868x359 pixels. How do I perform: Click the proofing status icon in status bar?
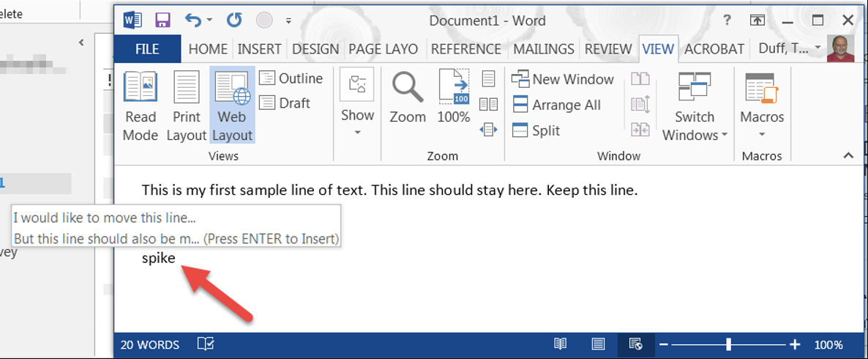[206, 344]
